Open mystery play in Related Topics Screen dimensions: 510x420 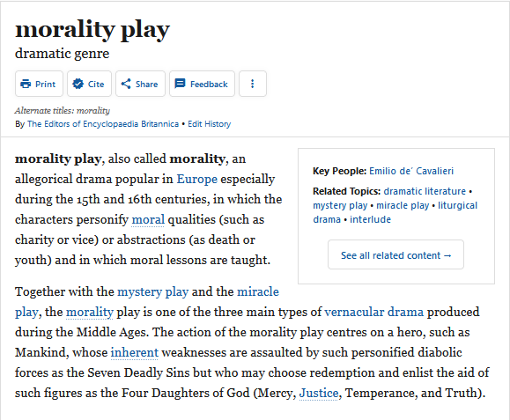(x=340, y=205)
